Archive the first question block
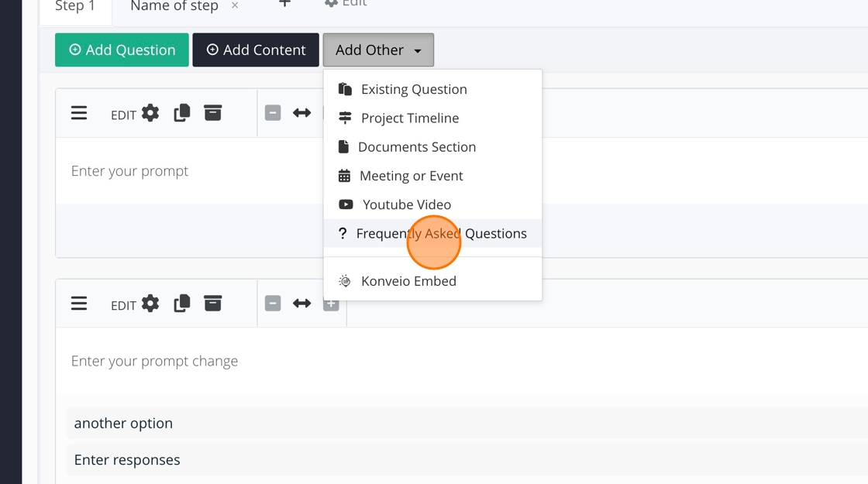 click(x=213, y=113)
